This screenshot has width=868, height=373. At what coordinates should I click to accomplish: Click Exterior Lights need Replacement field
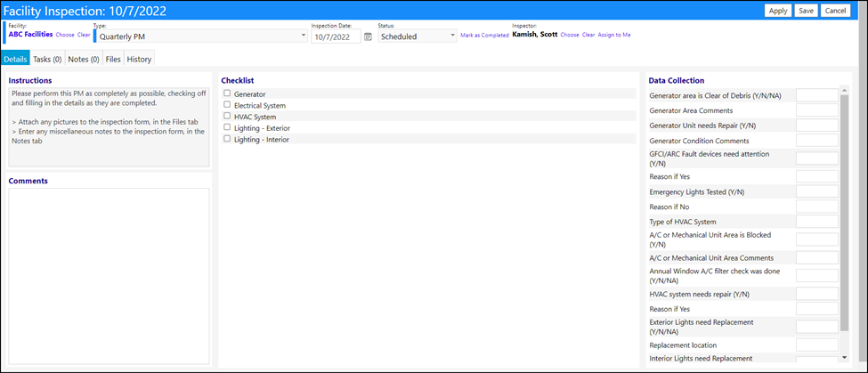[817, 327]
